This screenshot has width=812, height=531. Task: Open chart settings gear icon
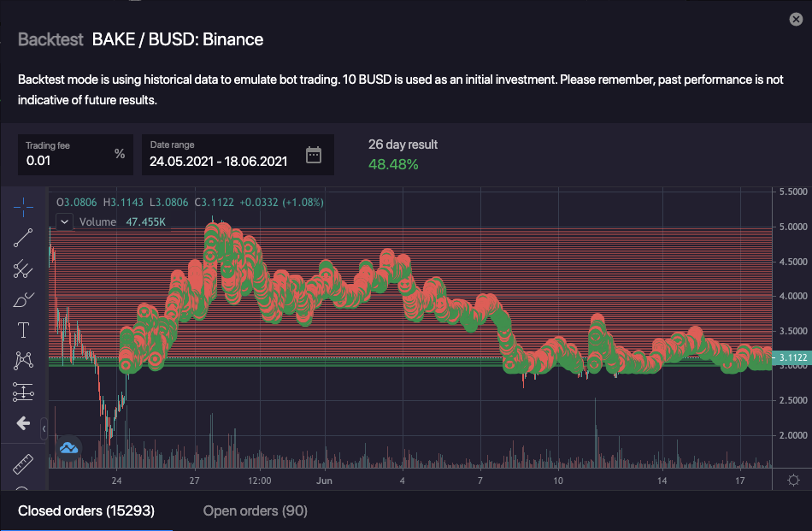coord(793,480)
